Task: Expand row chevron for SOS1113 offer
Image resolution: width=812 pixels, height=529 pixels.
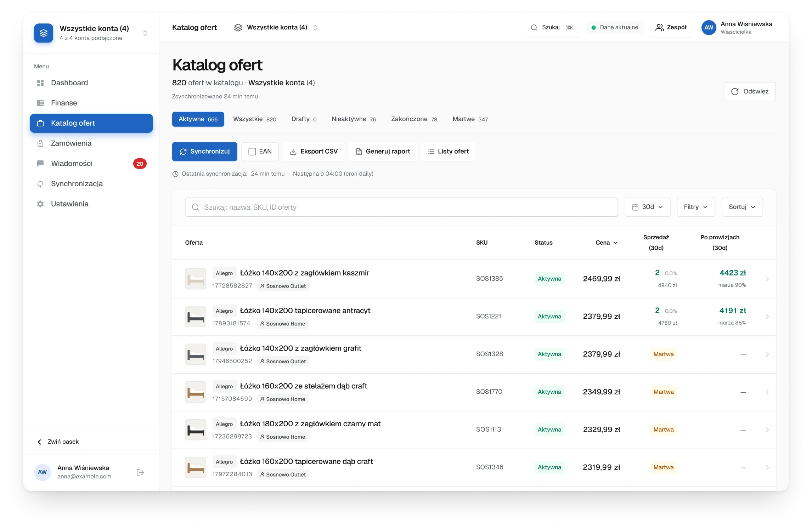Action: click(x=767, y=430)
